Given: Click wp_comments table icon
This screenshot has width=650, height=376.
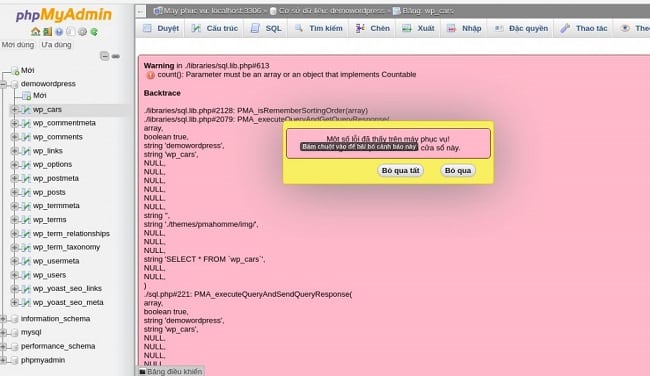Looking at the screenshot, I should coord(26,137).
